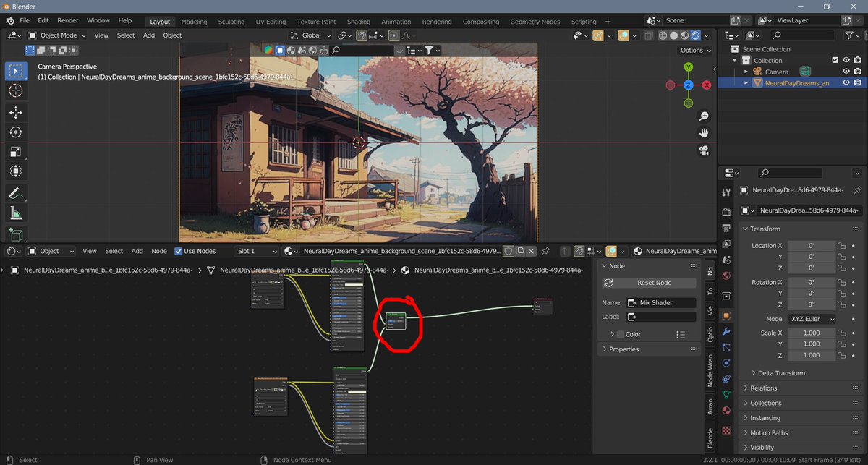
Task: Toggle camera view with viewport camera icon
Action: point(704,150)
